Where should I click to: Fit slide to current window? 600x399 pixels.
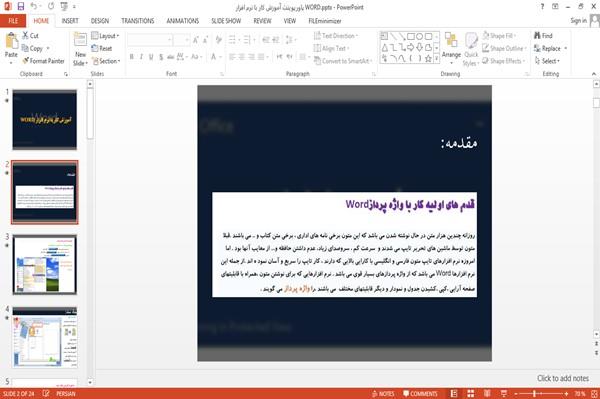coord(595,393)
